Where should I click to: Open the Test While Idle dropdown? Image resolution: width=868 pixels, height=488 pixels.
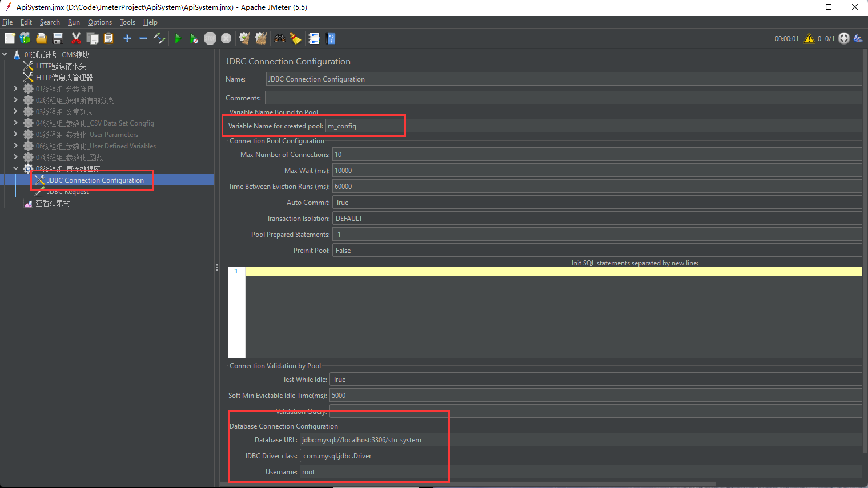coord(596,380)
